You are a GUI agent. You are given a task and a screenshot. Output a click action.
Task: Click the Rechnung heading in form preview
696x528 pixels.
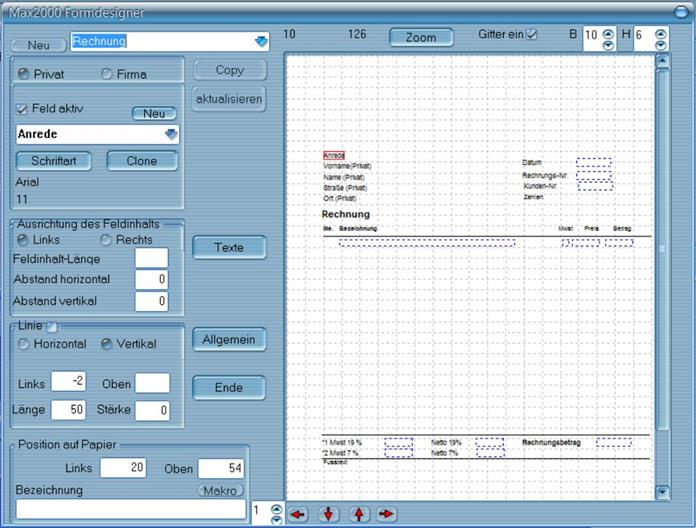[346, 214]
